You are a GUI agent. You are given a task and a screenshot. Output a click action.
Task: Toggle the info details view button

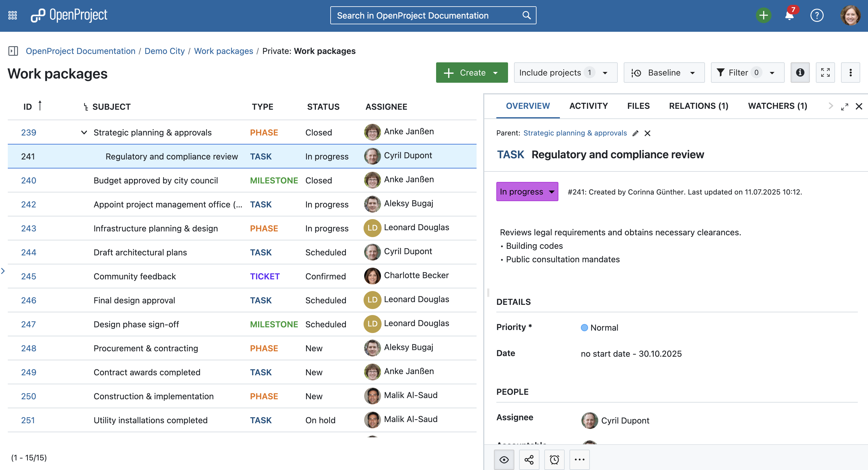pyautogui.click(x=800, y=73)
